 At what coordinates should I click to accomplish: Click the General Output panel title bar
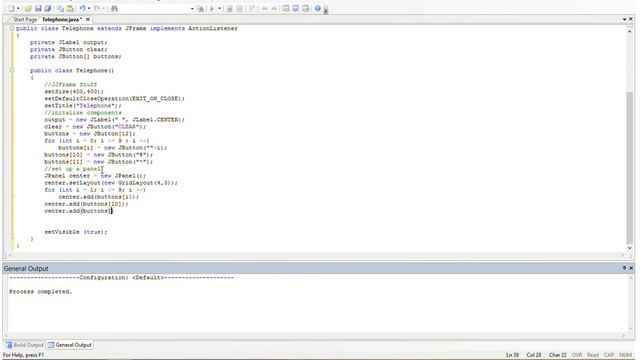click(318, 268)
